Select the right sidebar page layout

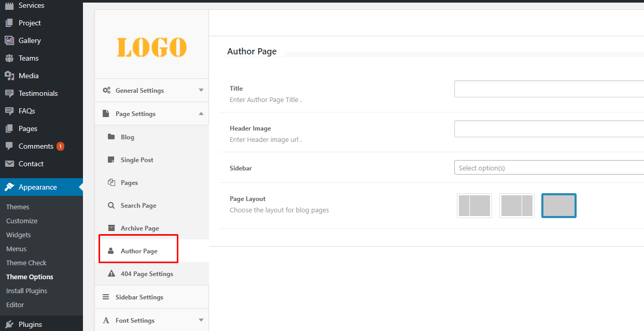pyautogui.click(x=516, y=206)
